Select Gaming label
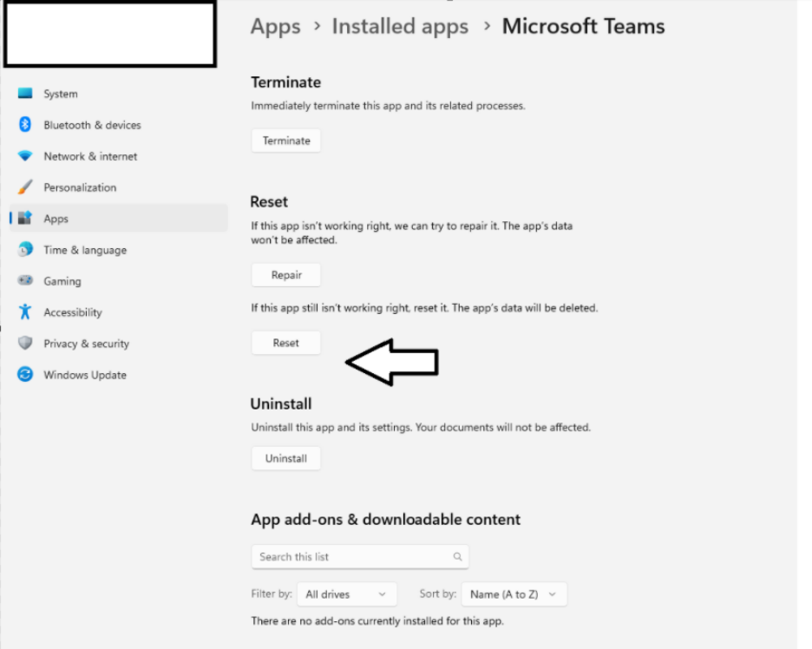The height and width of the screenshot is (649, 812). click(62, 281)
